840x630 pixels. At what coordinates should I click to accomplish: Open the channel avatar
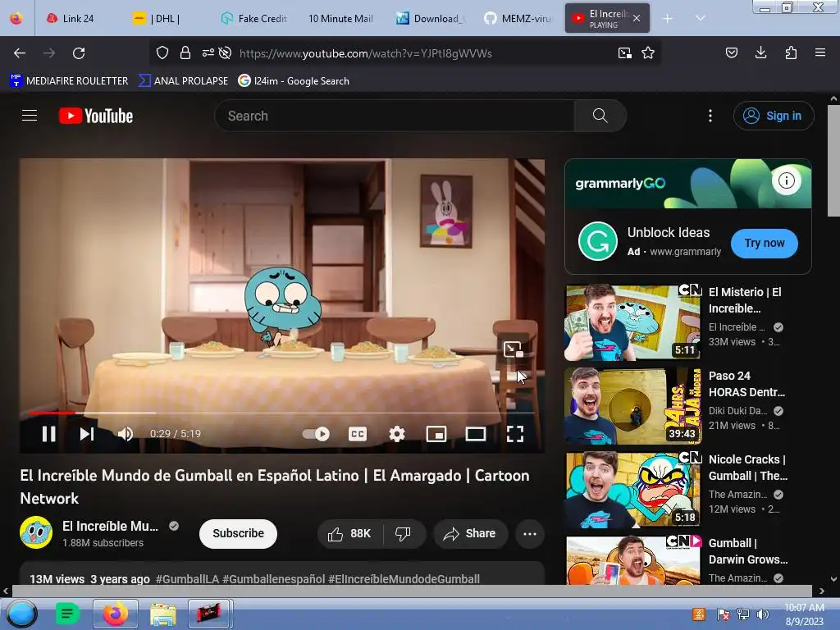tap(36, 532)
